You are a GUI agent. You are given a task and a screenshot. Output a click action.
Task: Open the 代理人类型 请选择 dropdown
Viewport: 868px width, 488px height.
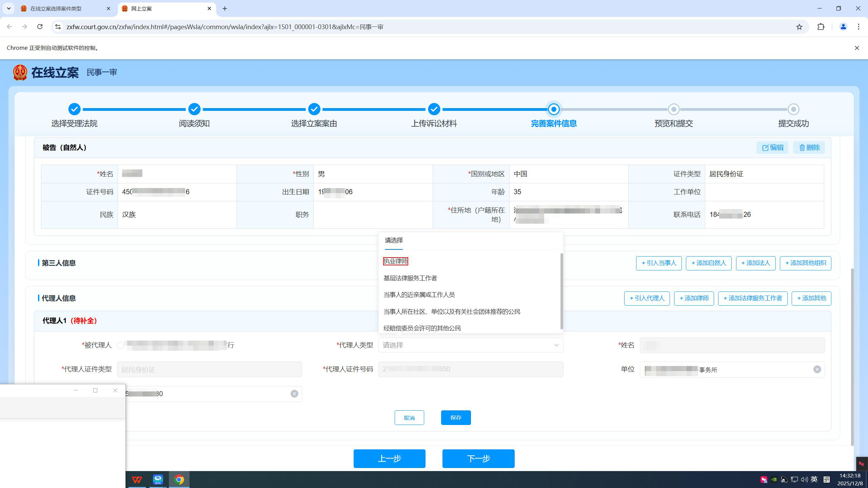(471, 345)
